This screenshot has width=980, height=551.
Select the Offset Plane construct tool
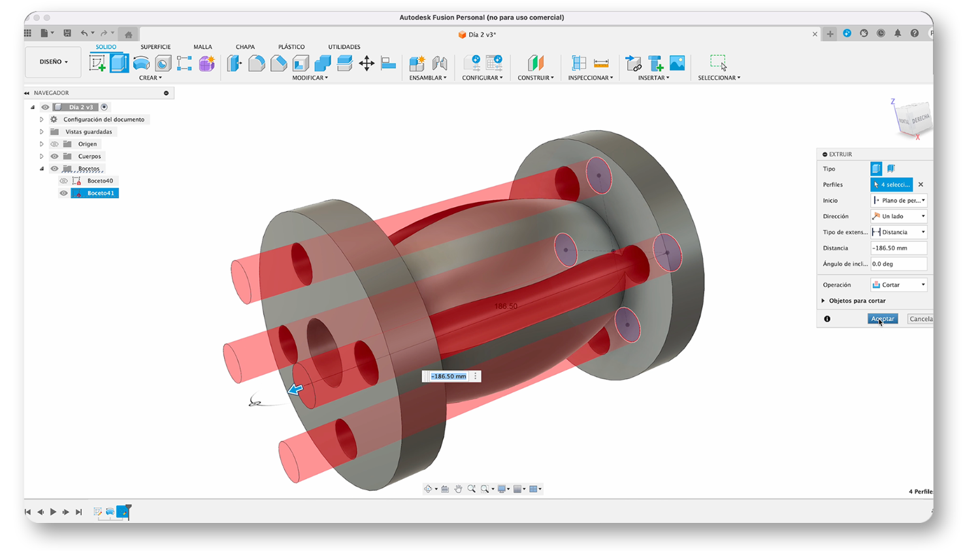coord(536,63)
